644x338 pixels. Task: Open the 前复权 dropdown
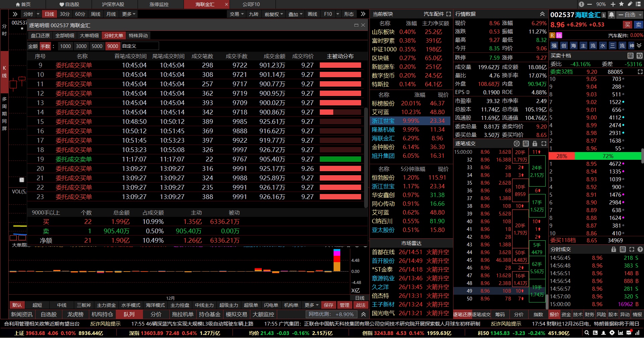click(274, 14)
